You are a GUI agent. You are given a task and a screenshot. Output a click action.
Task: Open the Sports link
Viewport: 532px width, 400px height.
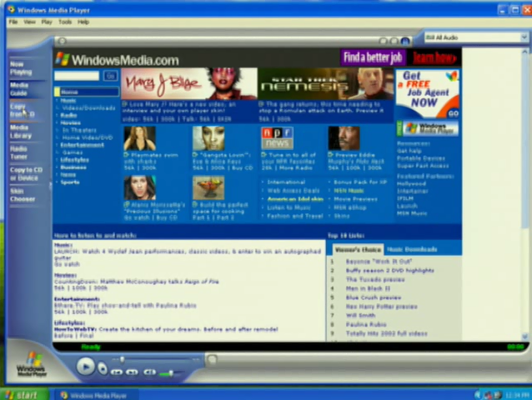pyautogui.click(x=70, y=182)
